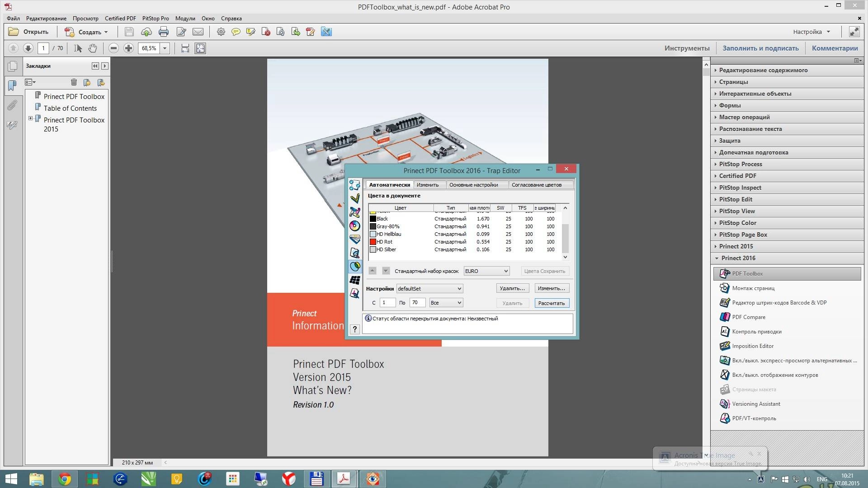Click the Рассчитать button
The image size is (868, 488).
[x=552, y=303]
